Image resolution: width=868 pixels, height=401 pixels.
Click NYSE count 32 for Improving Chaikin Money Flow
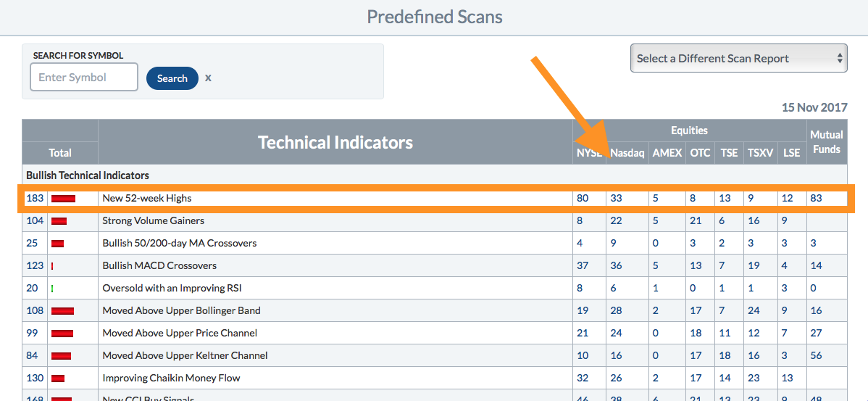(583, 378)
